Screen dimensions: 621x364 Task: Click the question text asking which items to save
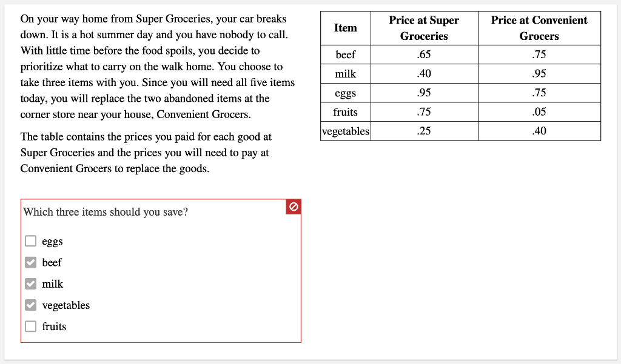click(x=105, y=212)
